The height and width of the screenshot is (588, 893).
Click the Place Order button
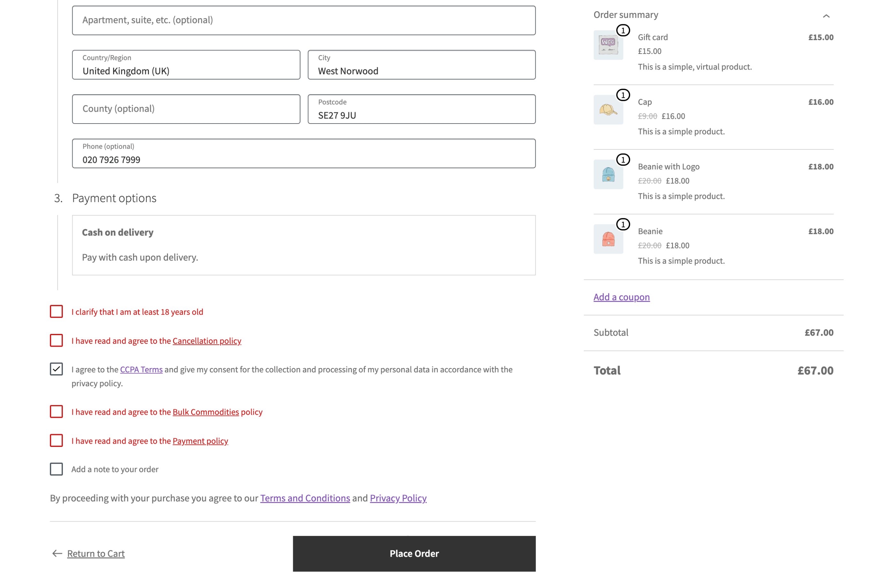click(x=414, y=554)
